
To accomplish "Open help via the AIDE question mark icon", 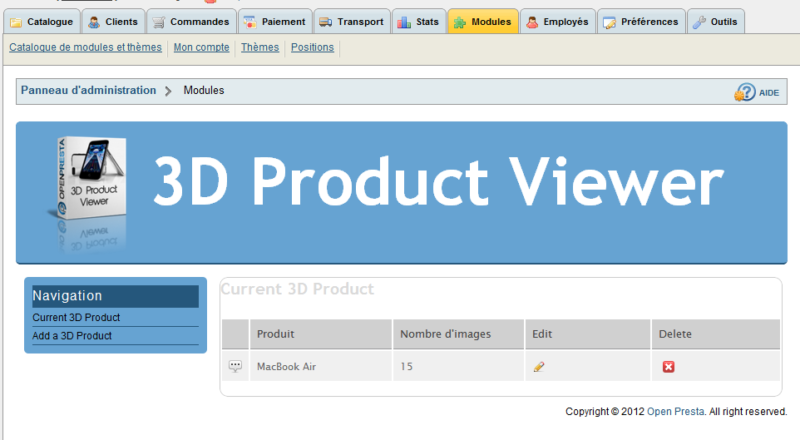I will (x=745, y=92).
